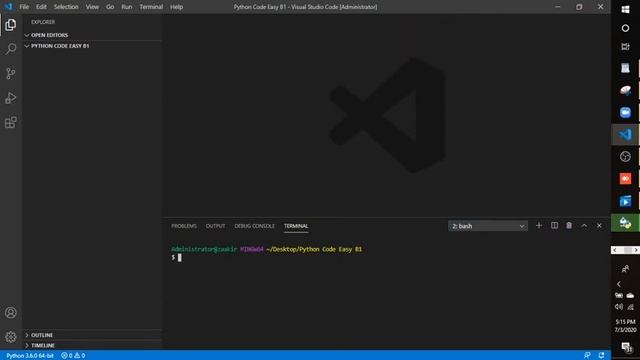Open the terminal selector dropdown 2: bash
The height and width of the screenshot is (360, 640).
(488, 226)
